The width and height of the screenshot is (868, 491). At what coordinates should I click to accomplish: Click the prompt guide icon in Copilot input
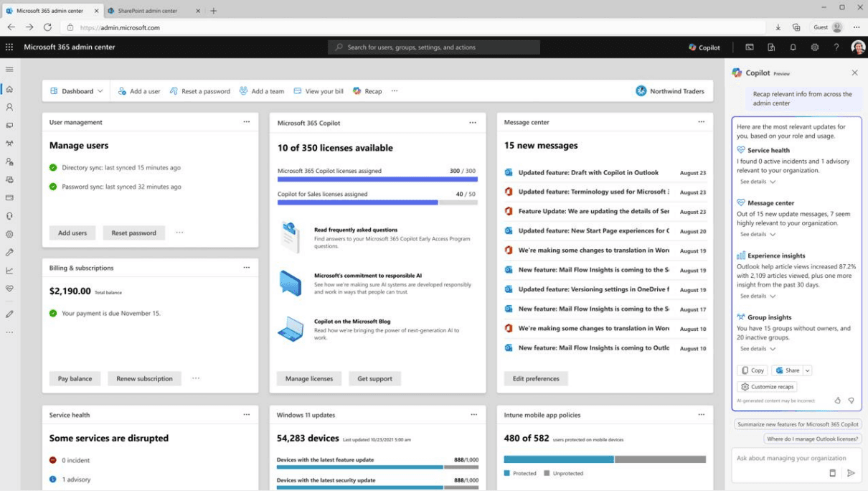(x=832, y=473)
